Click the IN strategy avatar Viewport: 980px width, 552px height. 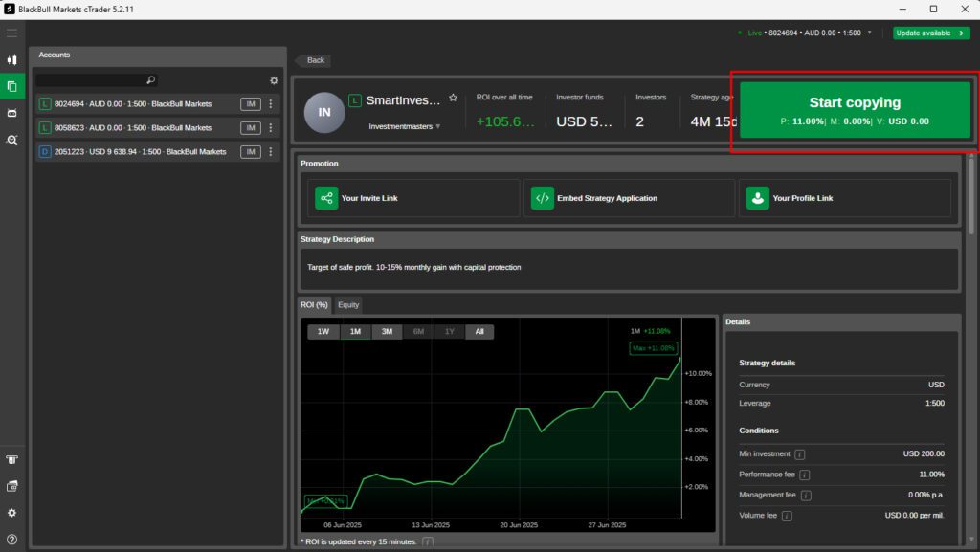[x=324, y=112]
